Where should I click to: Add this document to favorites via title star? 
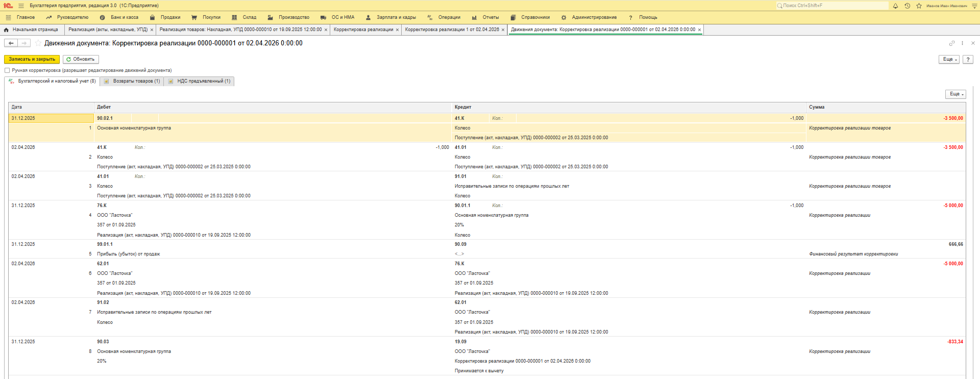38,43
